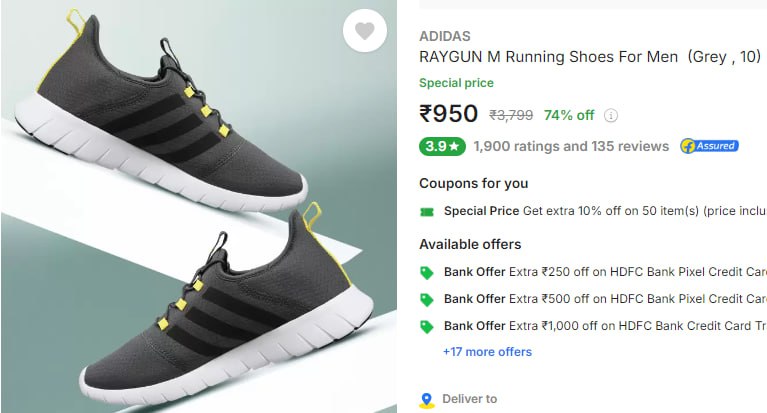
Task: Click the green coupon icon beside Special Price
Action: pos(427,211)
